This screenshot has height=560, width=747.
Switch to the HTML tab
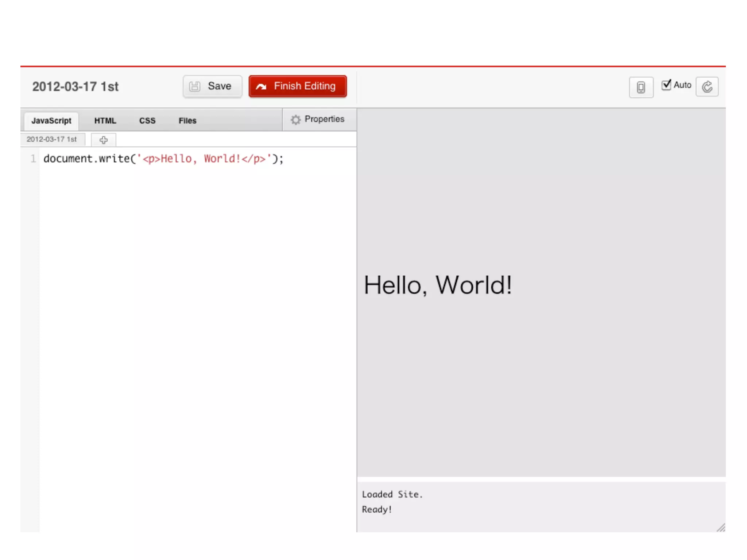[x=105, y=121]
